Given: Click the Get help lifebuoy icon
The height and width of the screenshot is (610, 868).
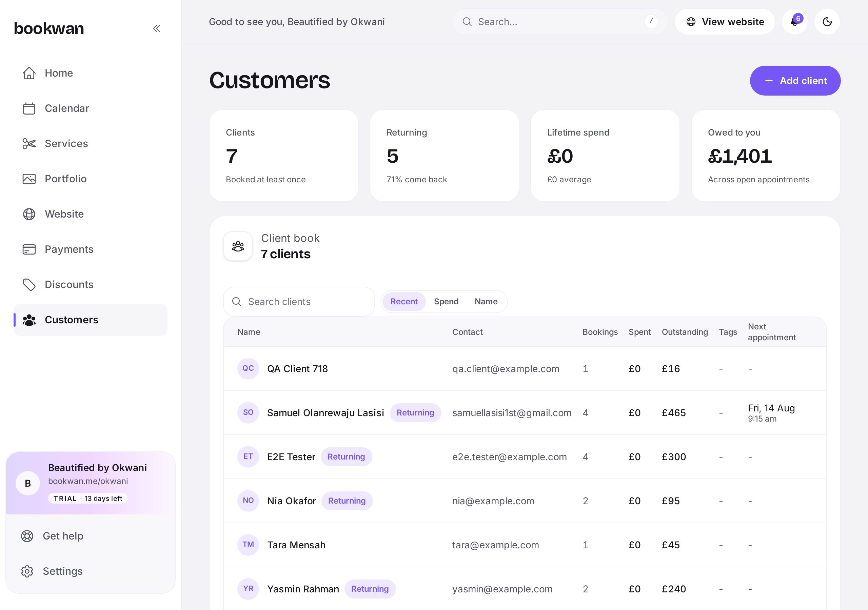Looking at the screenshot, I should click(x=27, y=536).
